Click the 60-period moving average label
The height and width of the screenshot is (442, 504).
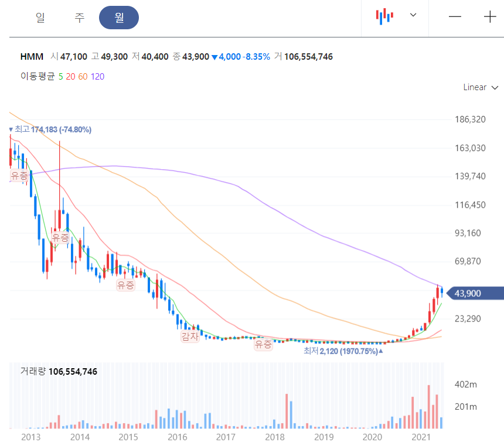coord(83,76)
